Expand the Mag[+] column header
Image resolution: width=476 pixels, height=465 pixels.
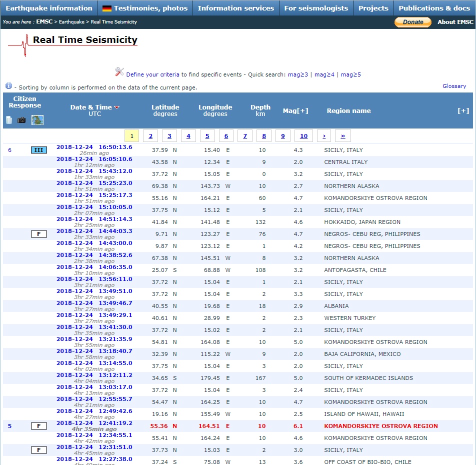click(x=295, y=110)
